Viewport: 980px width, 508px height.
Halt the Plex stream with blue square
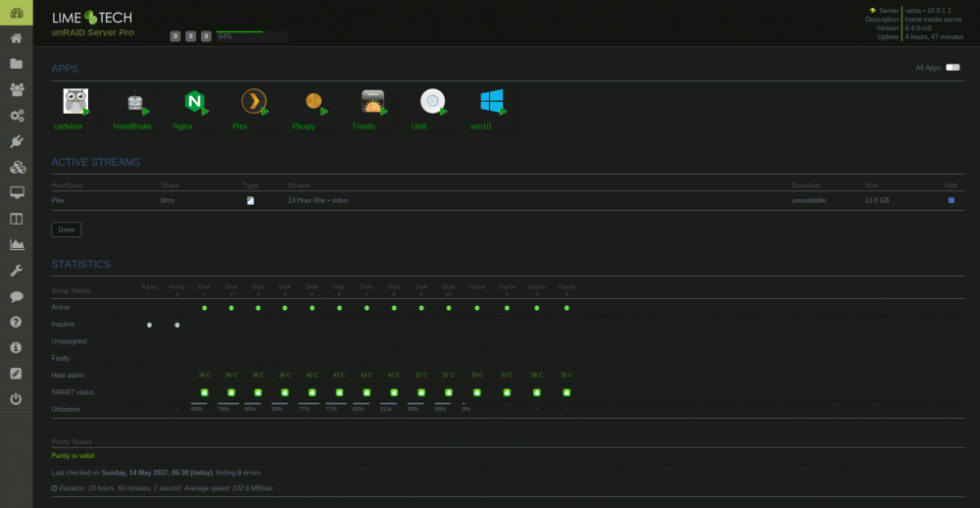(952, 200)
